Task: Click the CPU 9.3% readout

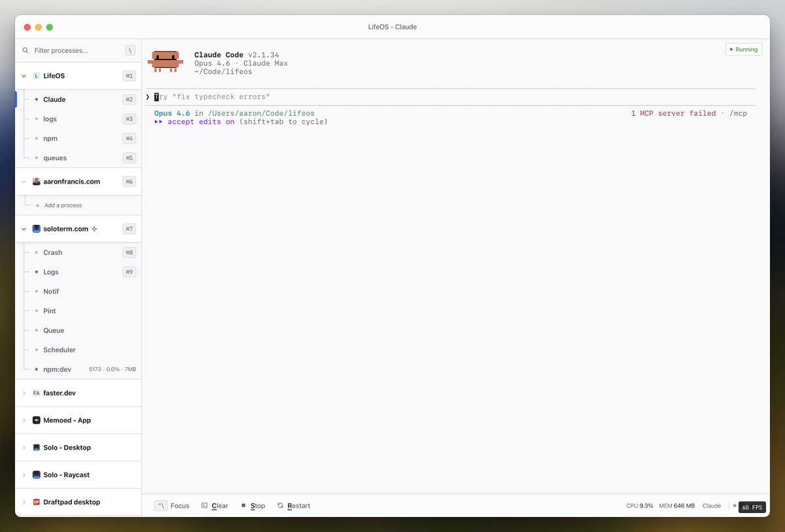Action: click(x=640, y=506)
